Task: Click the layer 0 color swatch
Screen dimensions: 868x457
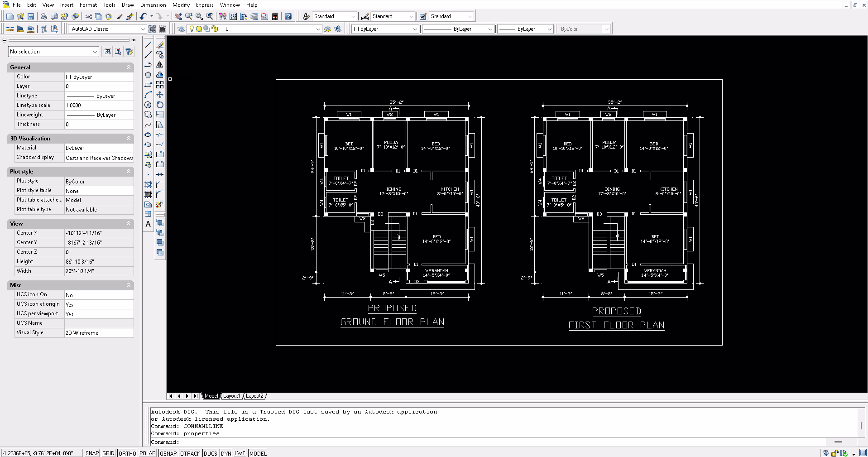Action: click(x=221, y=29)
